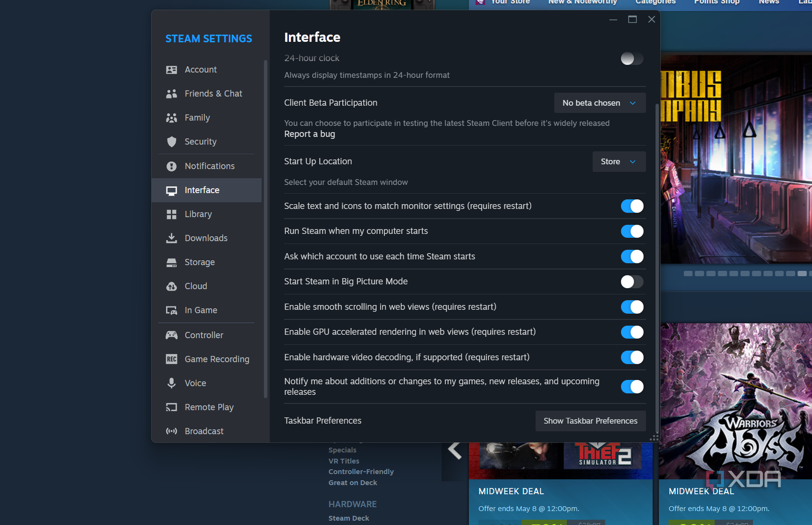
Task: Grab the resize grip of settings window
Action: point(654,437)
